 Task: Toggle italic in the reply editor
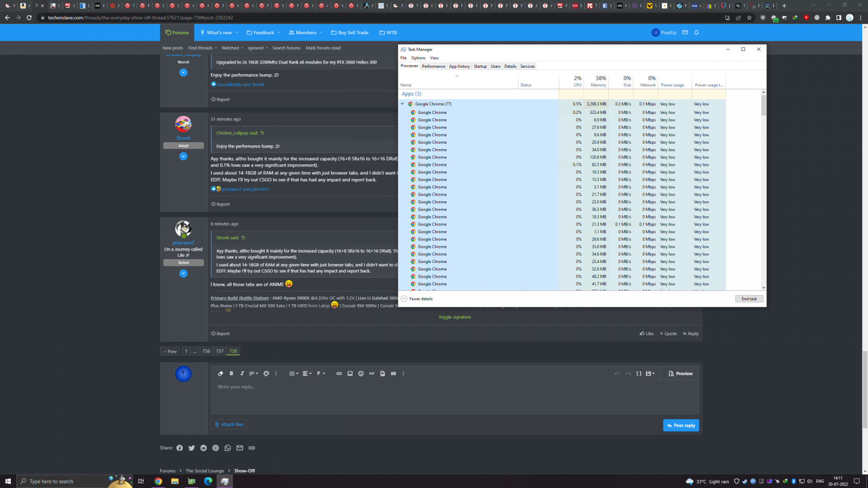242,374
